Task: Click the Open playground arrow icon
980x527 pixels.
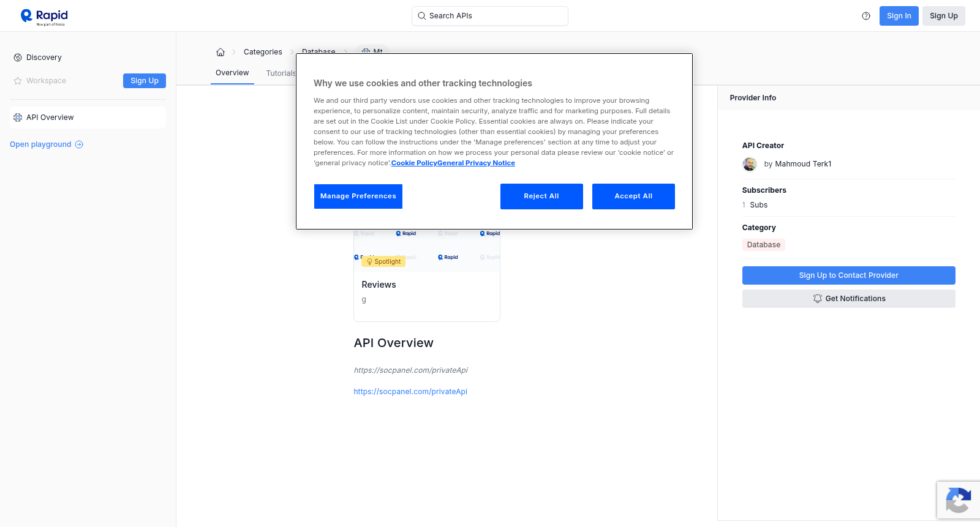Action: (79, 144)
